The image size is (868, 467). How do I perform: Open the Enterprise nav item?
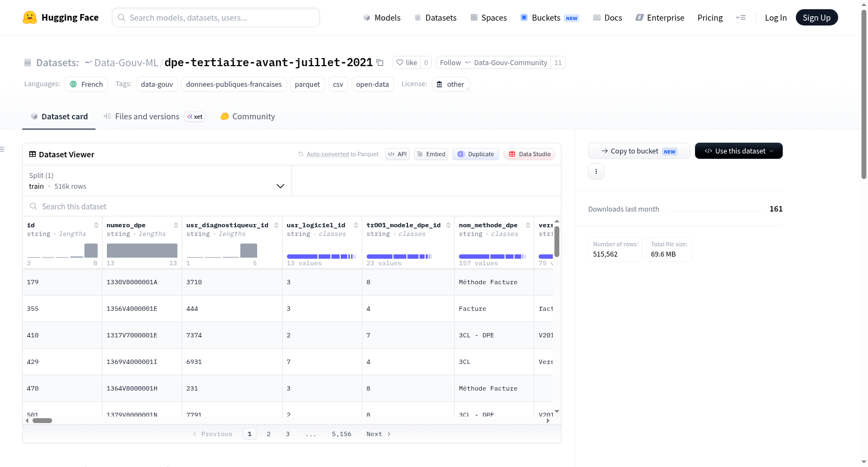click(660, 18)
